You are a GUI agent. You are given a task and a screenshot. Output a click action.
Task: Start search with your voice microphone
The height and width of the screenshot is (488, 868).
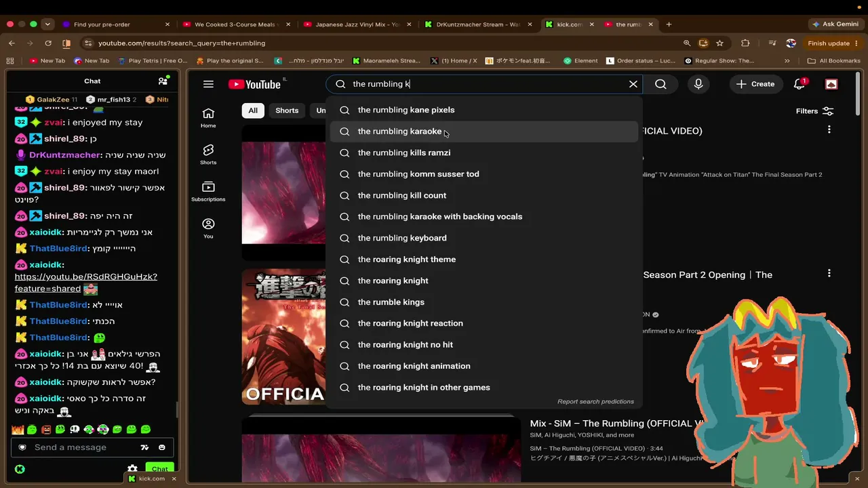(x=698, y=84)
